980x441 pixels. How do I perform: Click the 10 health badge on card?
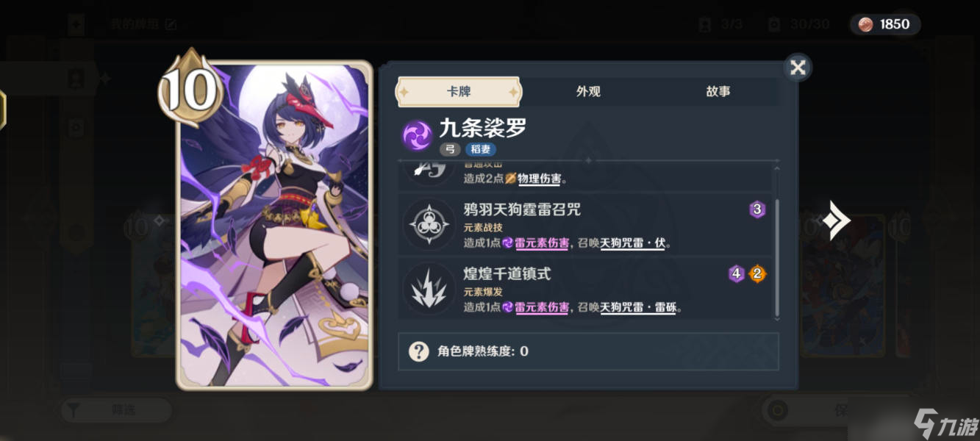(x=190, y=90)
